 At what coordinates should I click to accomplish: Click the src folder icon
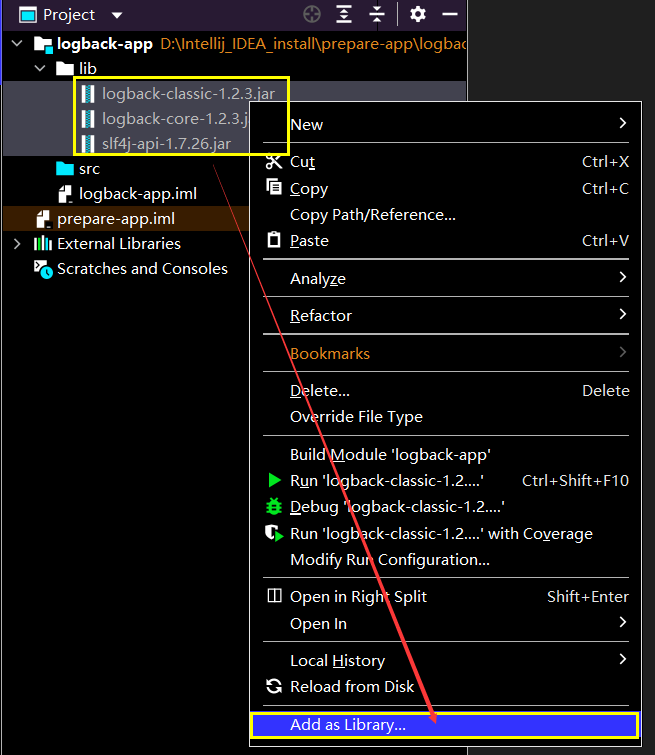[65, 169]
